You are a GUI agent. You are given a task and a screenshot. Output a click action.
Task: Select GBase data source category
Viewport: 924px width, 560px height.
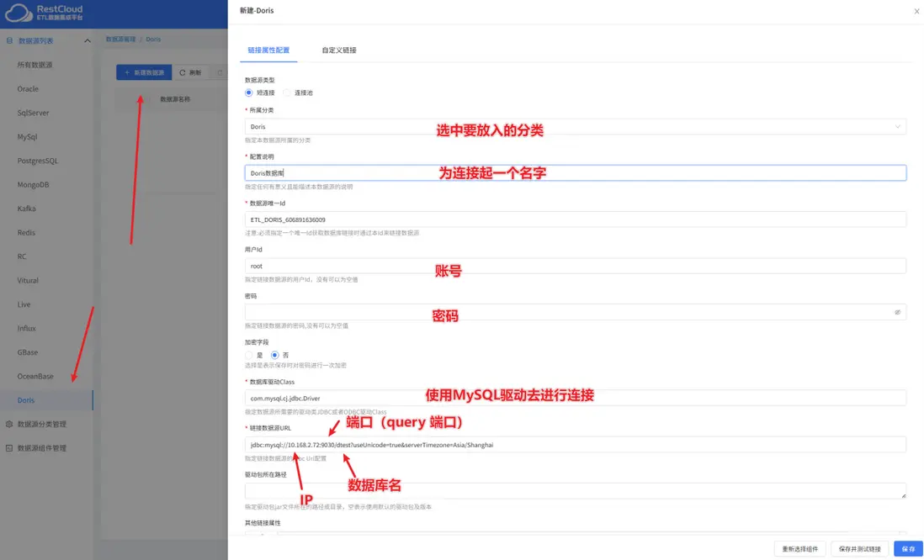[x=28, y=352]
